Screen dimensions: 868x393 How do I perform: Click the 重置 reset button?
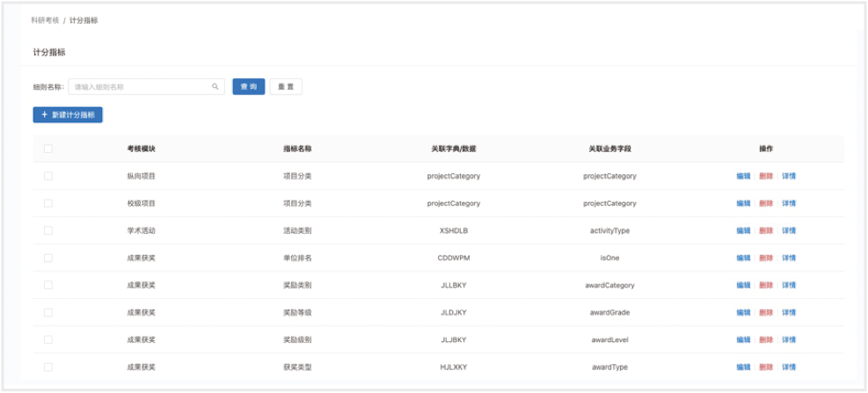click(286, 87)
